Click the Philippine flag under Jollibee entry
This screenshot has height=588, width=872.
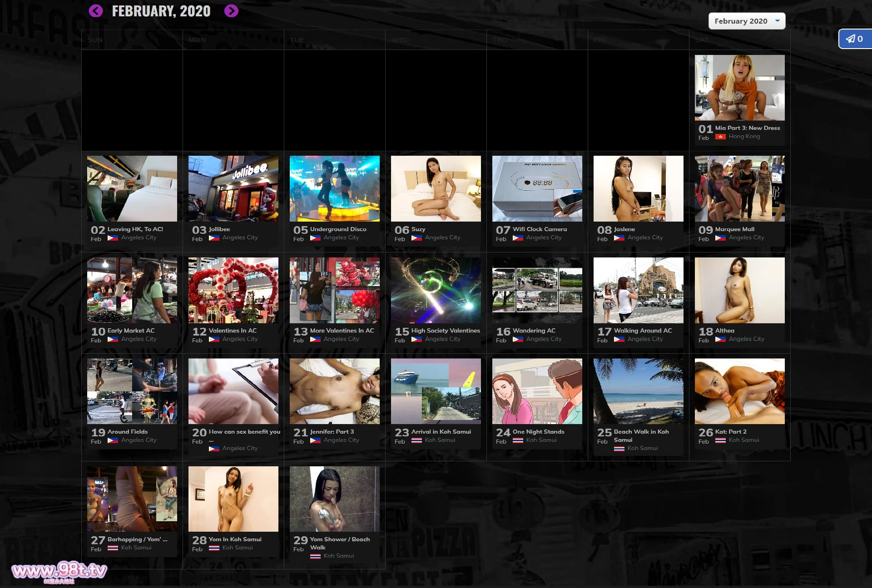pyautogui.click(x=214, y=238)
